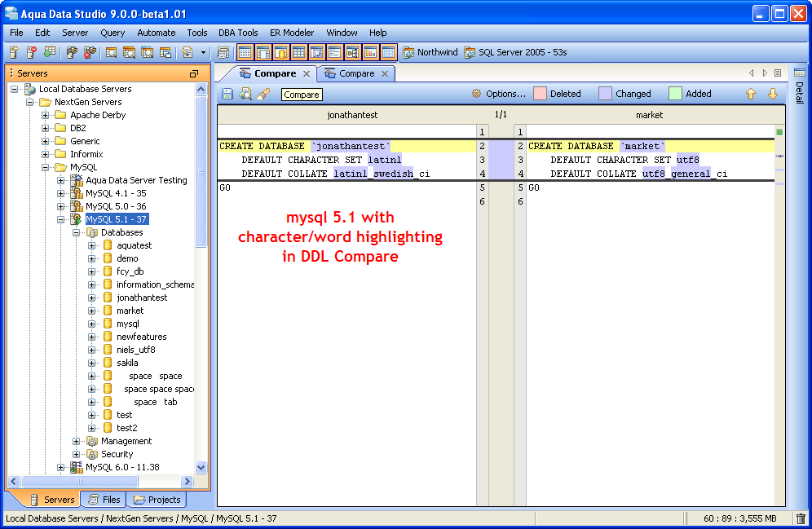Expand the sakila database
This screenshot has height=529, width=812.
92,363
